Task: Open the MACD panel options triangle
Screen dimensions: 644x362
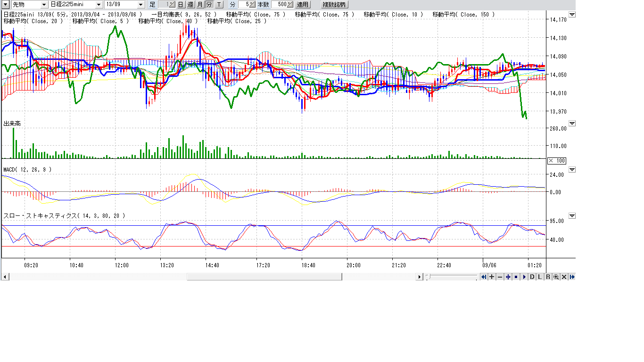Action: tap(572, 170)
